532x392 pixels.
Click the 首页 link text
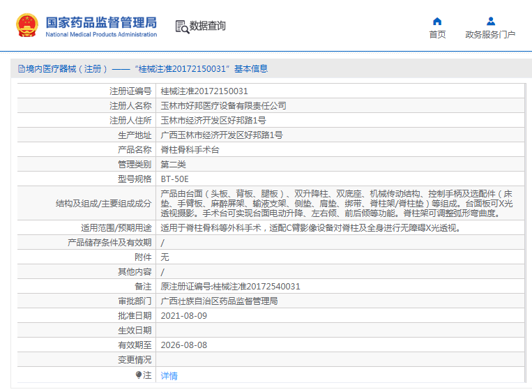437,35
